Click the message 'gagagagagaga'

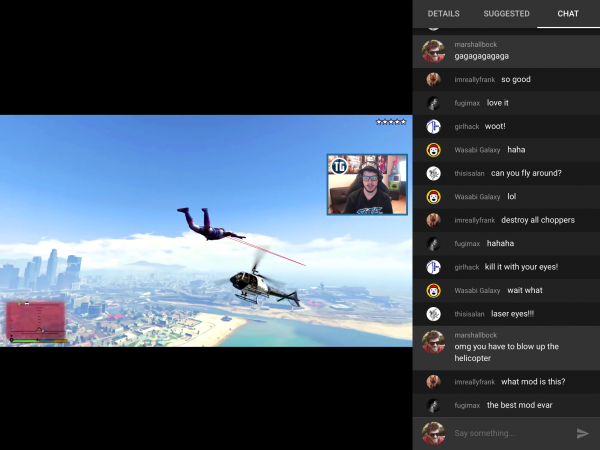tap(481, 56)
